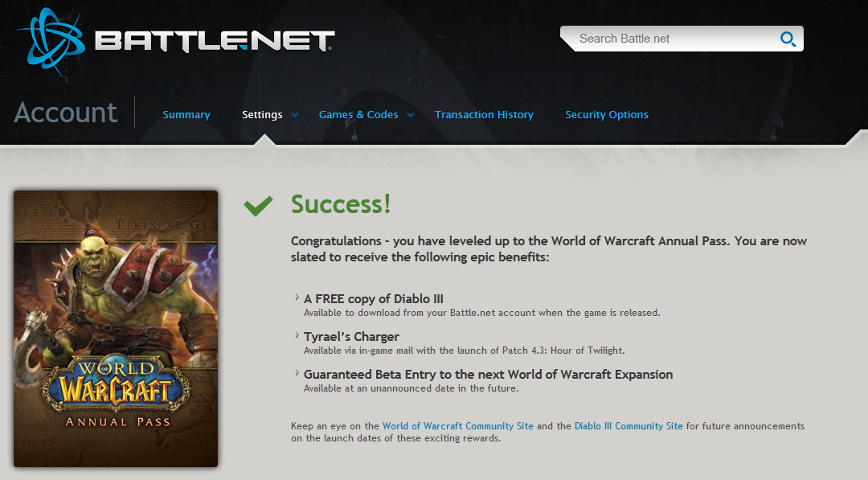Visit the World of Warcraft Community Site link
This screenshot has width=868, height=480.
457,426
